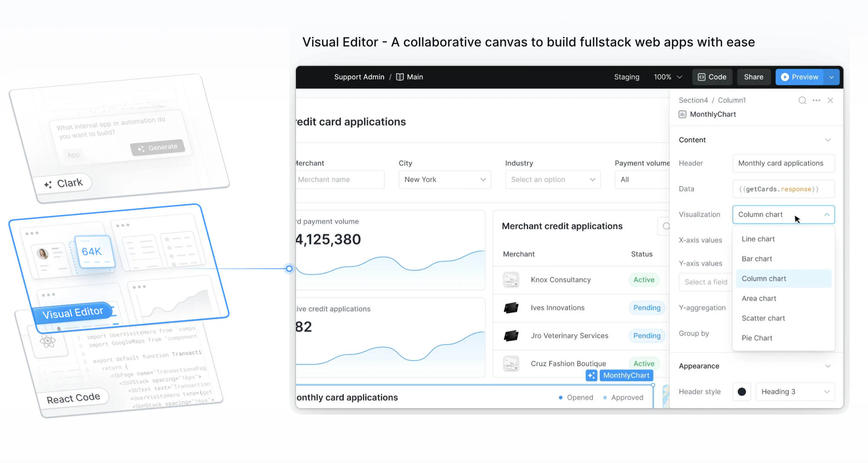Select Bar chart option

(x=783, y=259)
